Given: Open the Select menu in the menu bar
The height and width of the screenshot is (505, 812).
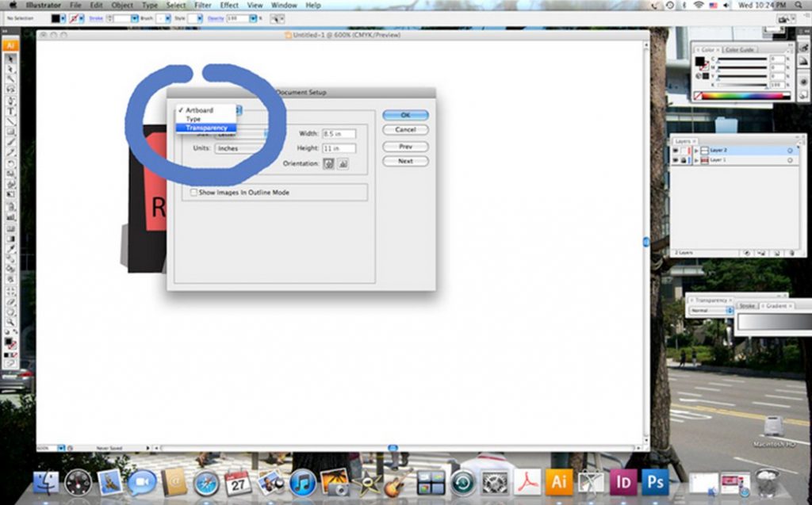Looking at the screenshot, I should 176,5.
